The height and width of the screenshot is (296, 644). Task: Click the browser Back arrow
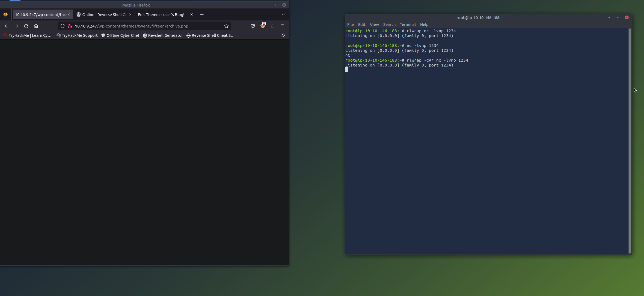(x=7, y=26)
